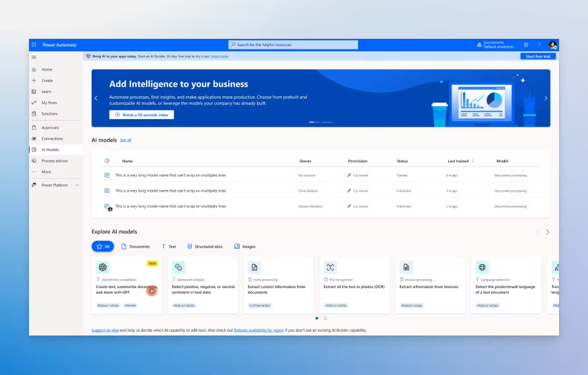Toggle the Structured data filter

pos(205,246)
